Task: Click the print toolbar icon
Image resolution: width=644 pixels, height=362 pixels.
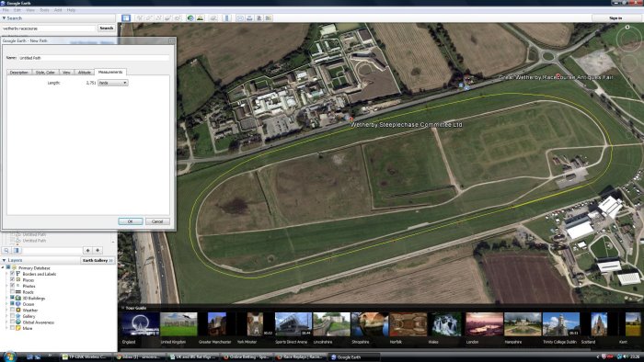Action: (249, 18)
